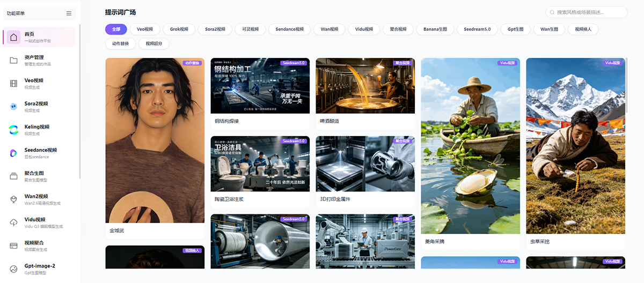The width and height of the screenshot is (644, 283).
Task: Select the 聚合生图 layers icon
Action: click(x=13, y=176)
